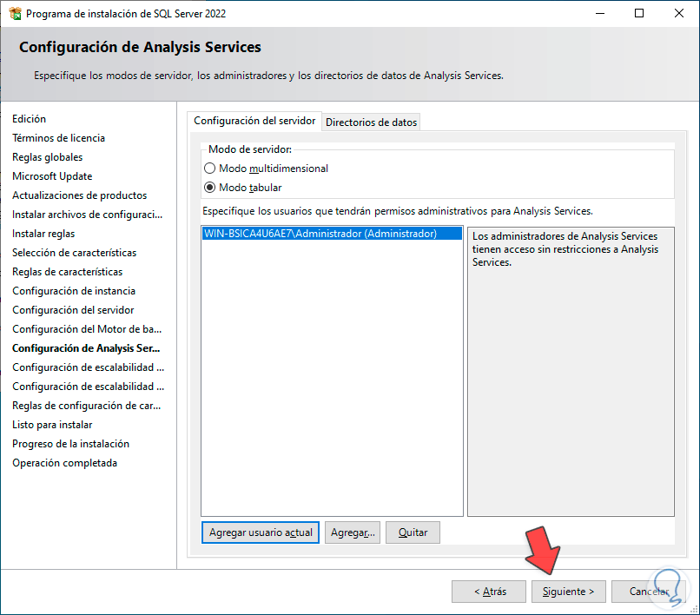Click the SQL Server installer title bar icon

(x=15, y=14)
